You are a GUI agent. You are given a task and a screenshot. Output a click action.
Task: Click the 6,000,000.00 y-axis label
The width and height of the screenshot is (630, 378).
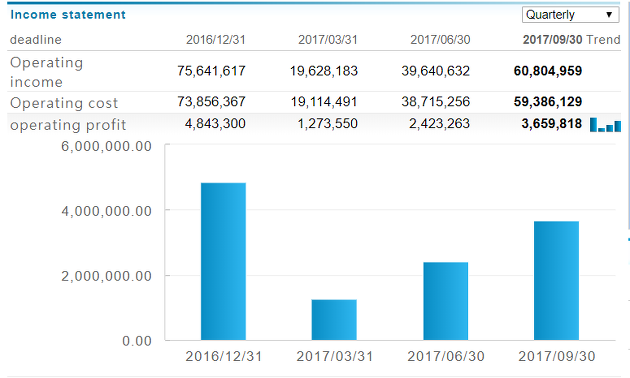tap(106, 146)
